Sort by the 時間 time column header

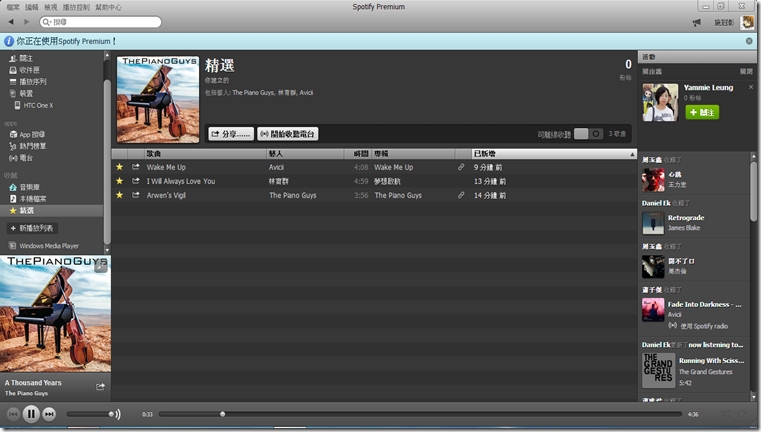358,154
